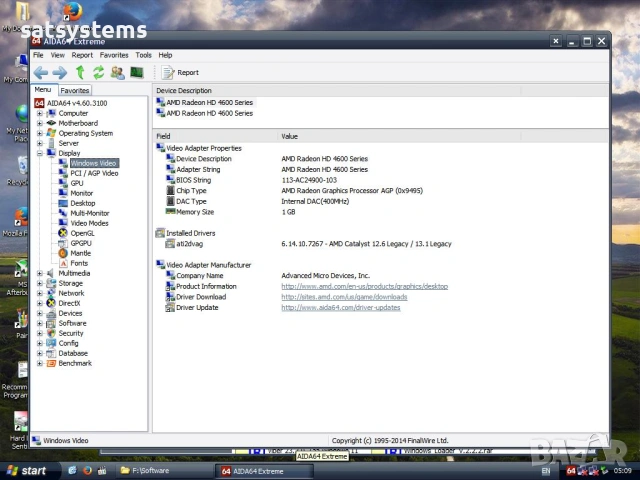Select the Memory Size row
The height and width of the screenshot is (480, 640).
point(380,212)
